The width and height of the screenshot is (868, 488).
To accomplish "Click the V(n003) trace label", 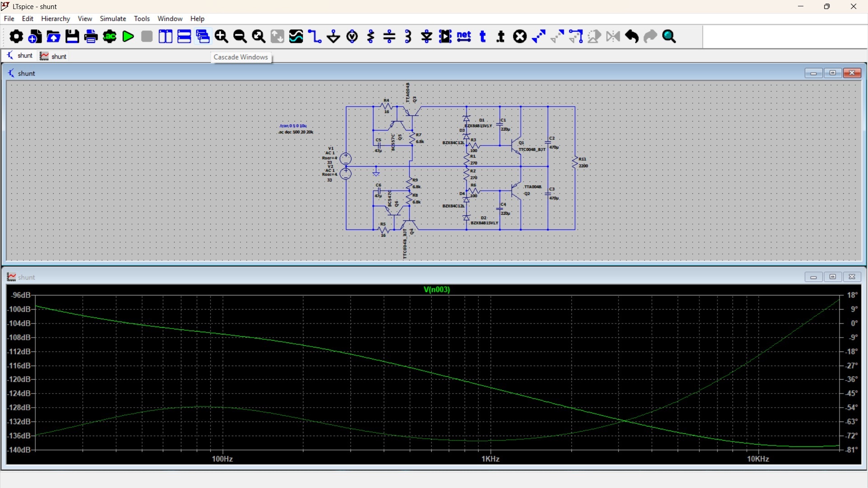I will pyautogui.click(x=437, y=290).
